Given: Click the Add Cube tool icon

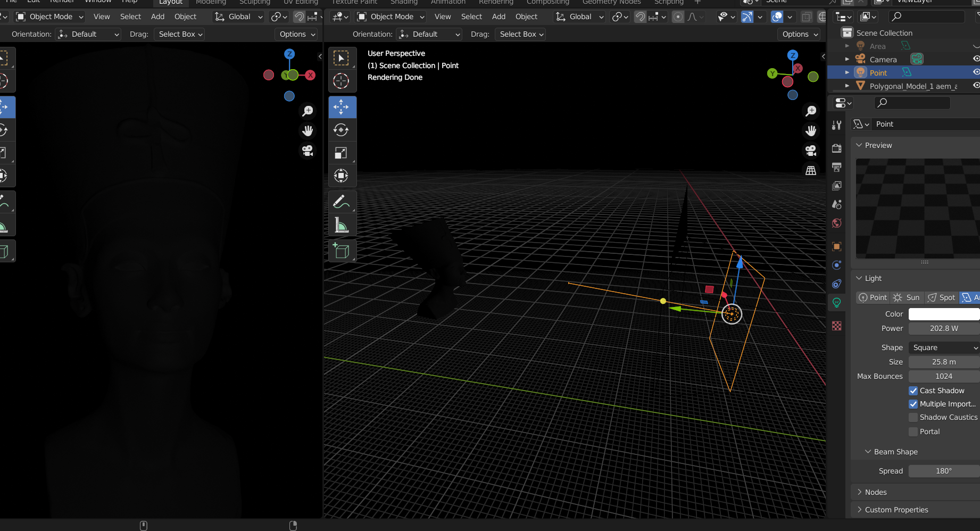Looking at the screenshot, I should (x=342, y=251).
